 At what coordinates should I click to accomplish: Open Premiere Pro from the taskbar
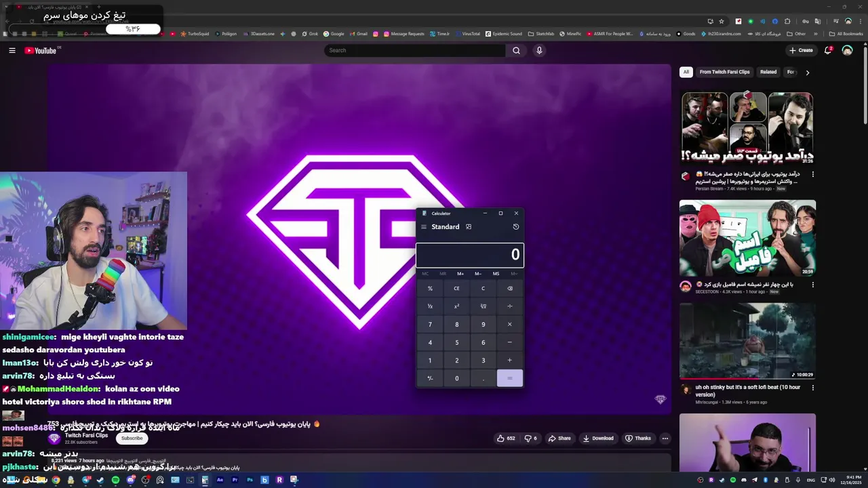pyautogui.click(x=235, y=480)
